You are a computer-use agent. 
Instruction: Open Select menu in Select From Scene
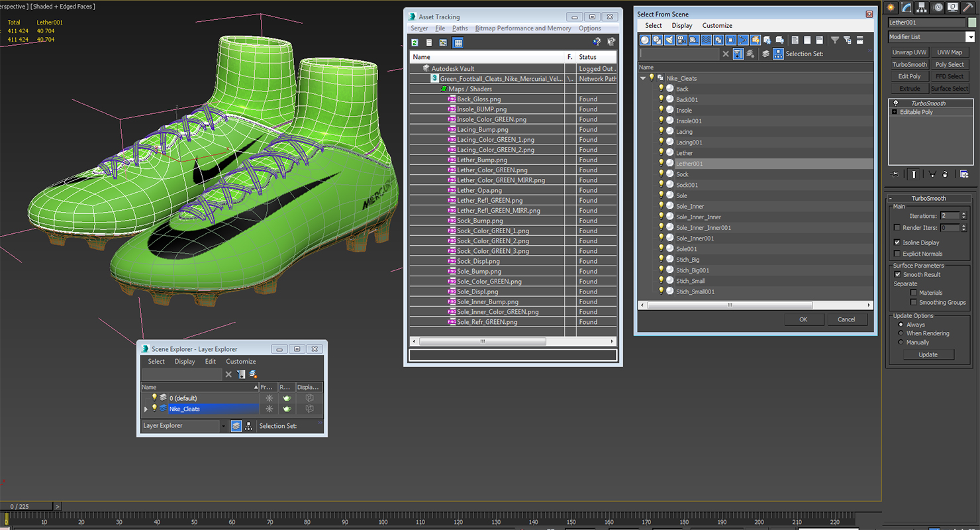(654, 25)
